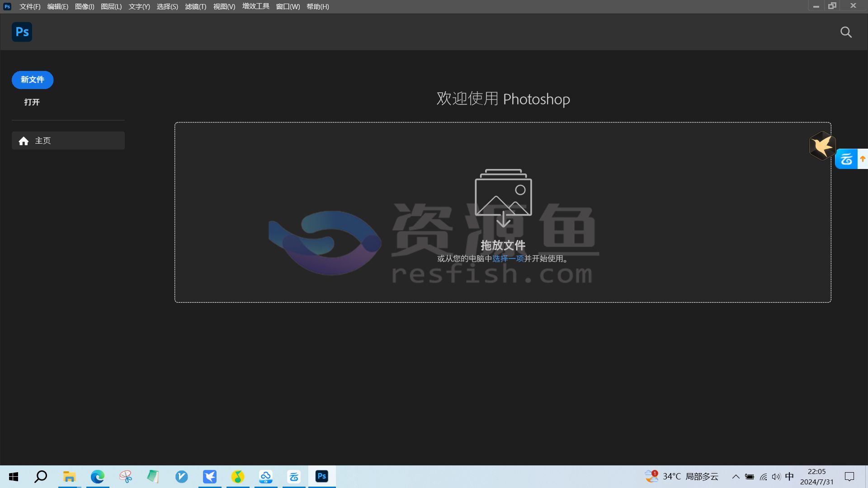
Task: Click the blue 云 floating cloud widget
Action: pos(846,159)
